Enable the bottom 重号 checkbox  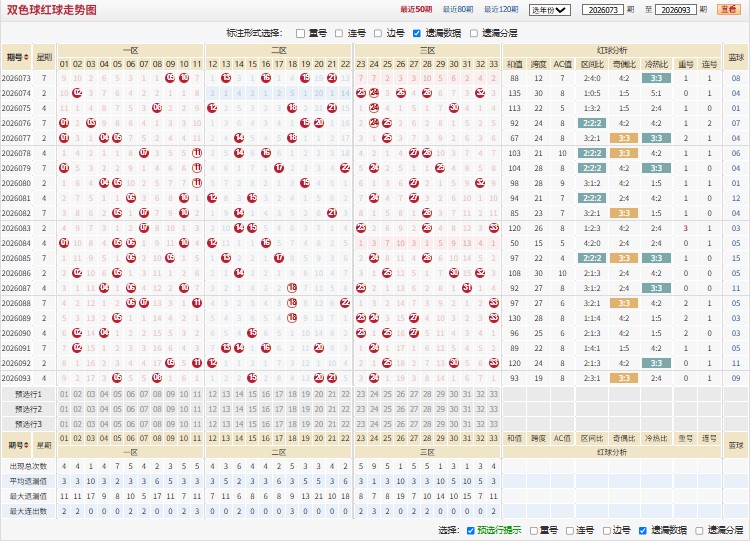pos(533,531)
